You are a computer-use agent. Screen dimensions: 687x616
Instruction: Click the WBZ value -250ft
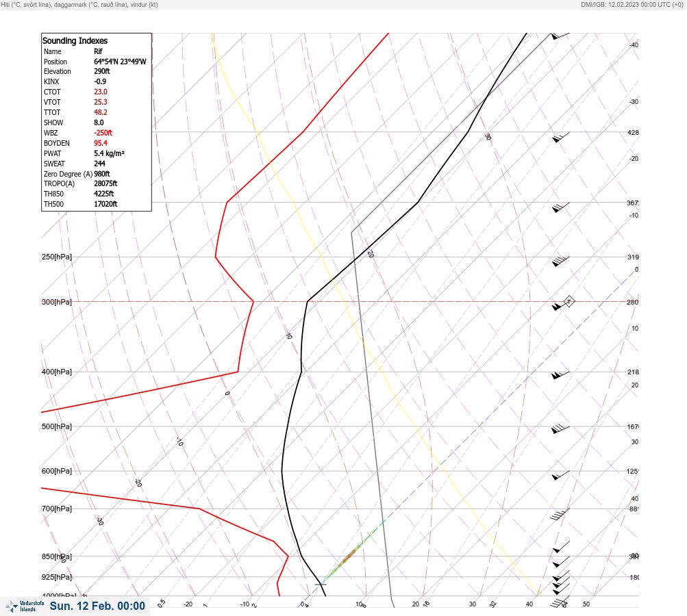click(x=103, y=133)
